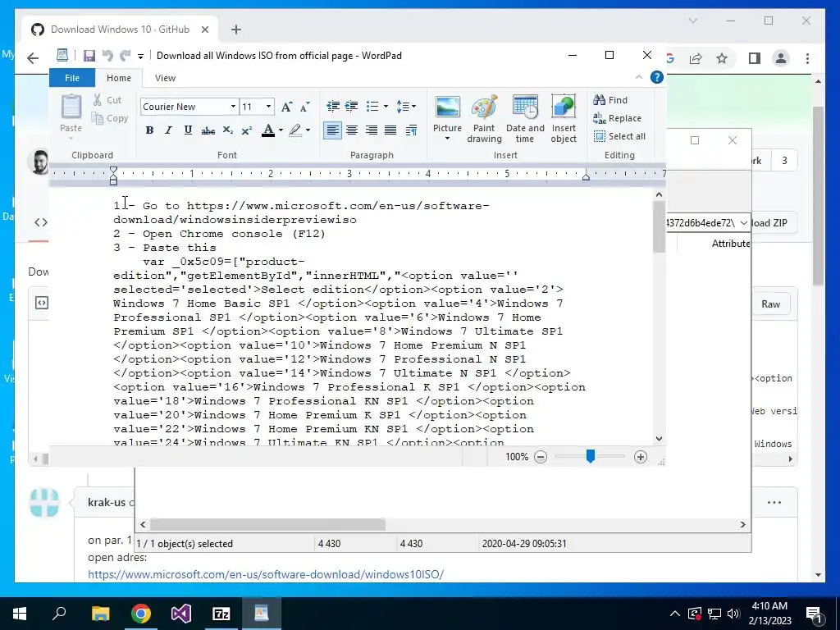Select Align text left
This screenshot has height=630, width=840.
pos(332,130)
